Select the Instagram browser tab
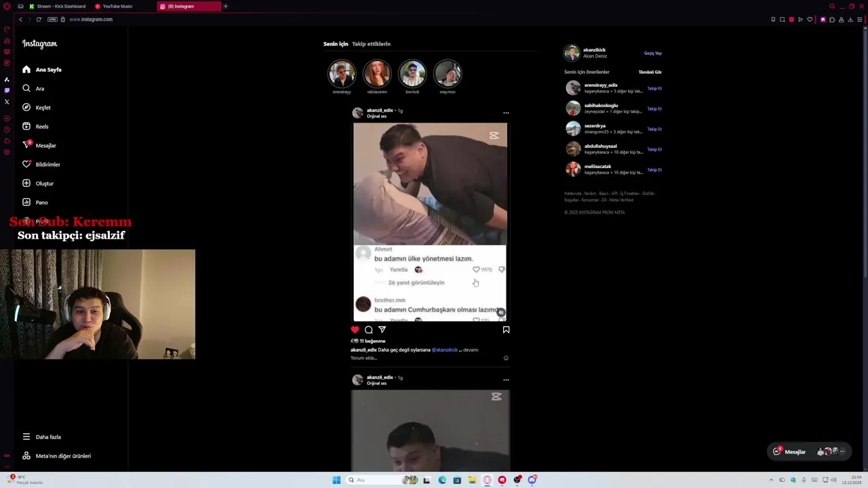Screen dimensions: 868x488 189,6
